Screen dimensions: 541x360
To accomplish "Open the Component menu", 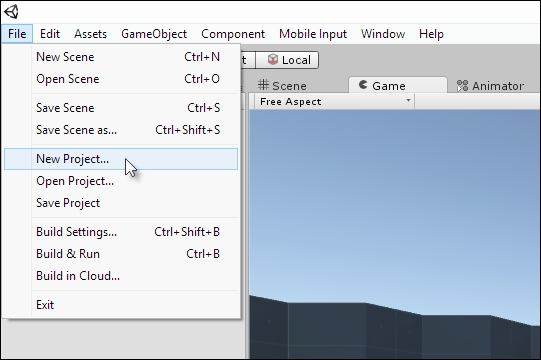I will [x=233, y=34].
